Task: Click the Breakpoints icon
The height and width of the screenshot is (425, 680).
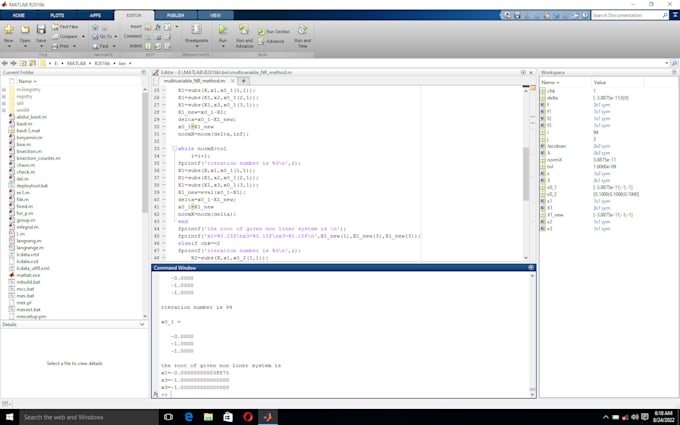Action: point(196,29)
